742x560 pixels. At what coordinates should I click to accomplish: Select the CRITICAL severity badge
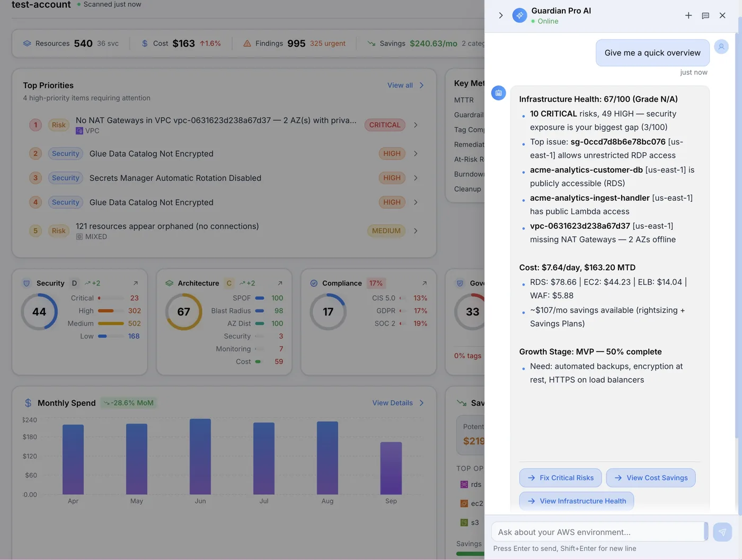click(x=385, y=125)
